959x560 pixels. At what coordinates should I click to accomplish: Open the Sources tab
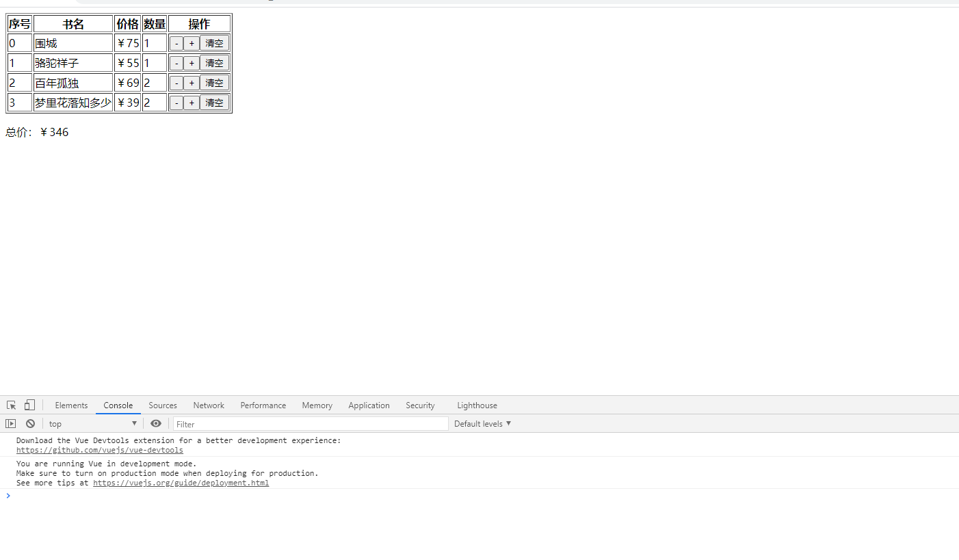pos(163,405)
